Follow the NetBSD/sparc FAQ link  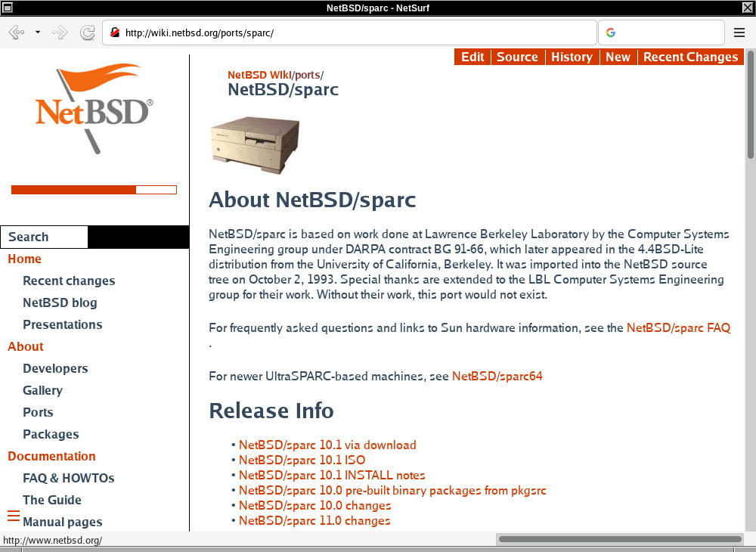[x=678, y=328]
